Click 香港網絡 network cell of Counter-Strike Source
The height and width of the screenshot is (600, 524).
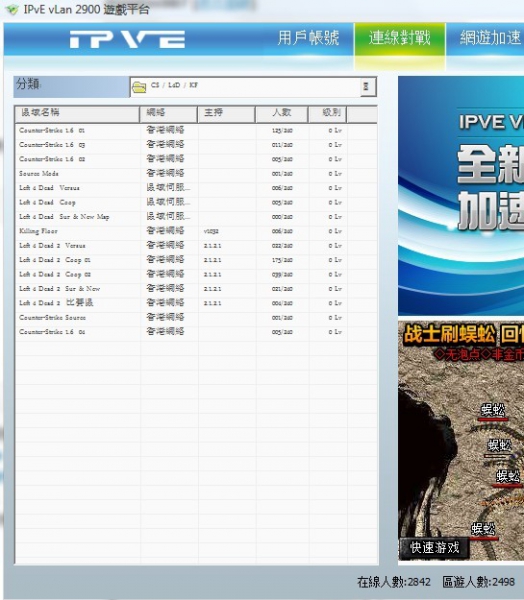[x=165, y=317]
